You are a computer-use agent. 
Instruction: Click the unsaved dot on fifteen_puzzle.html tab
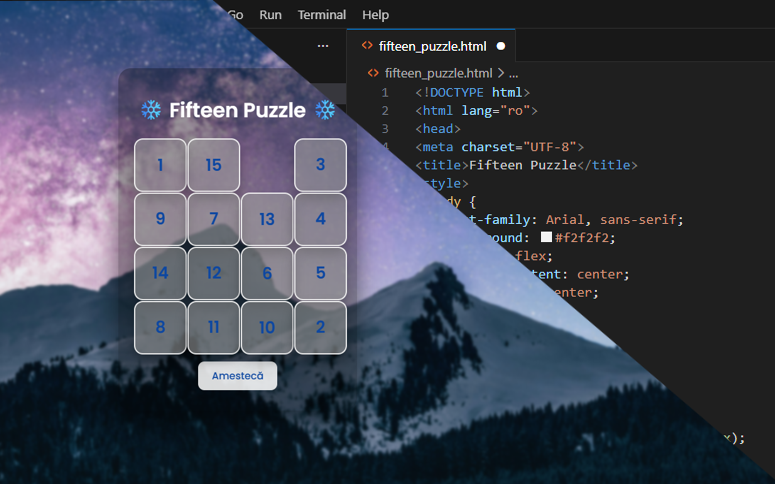pos(500,46)
